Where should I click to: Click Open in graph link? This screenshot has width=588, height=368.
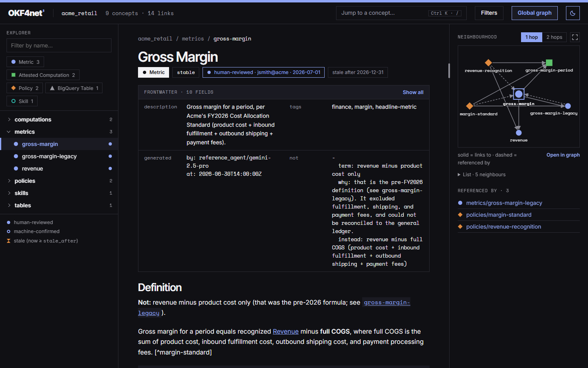pos(563,155)
